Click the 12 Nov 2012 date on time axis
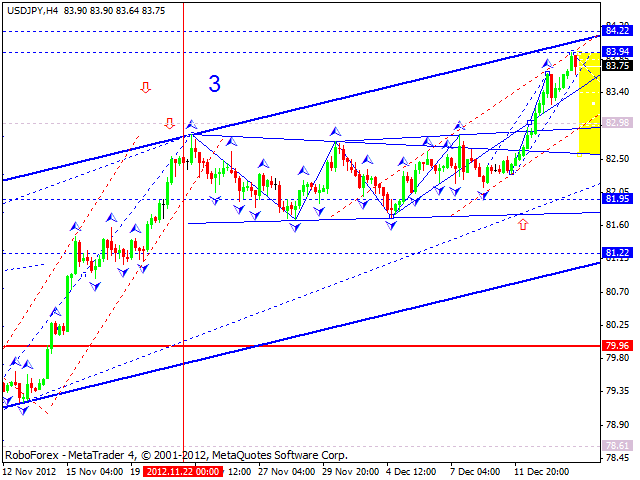The height and width of the screenshot is (480, 640). 32,470
